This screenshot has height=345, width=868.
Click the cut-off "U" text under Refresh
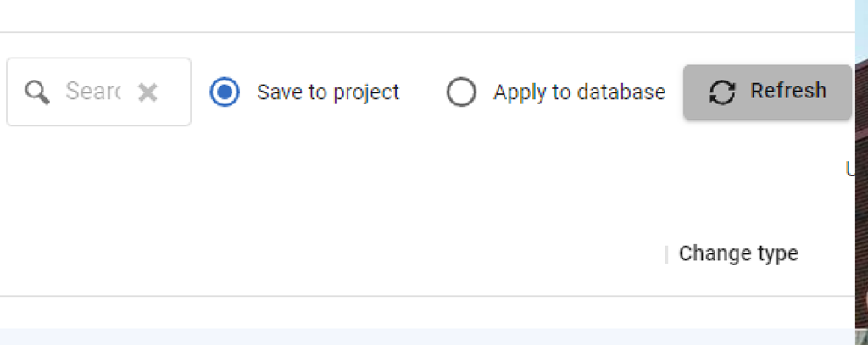(849, 169)
